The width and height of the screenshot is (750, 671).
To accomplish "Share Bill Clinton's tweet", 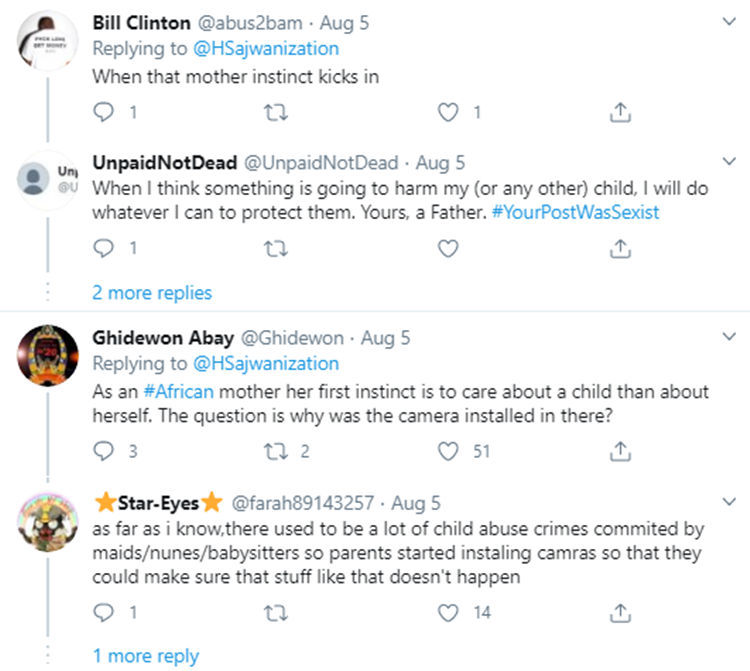I will pyautogui.click(x=620, y=113).
